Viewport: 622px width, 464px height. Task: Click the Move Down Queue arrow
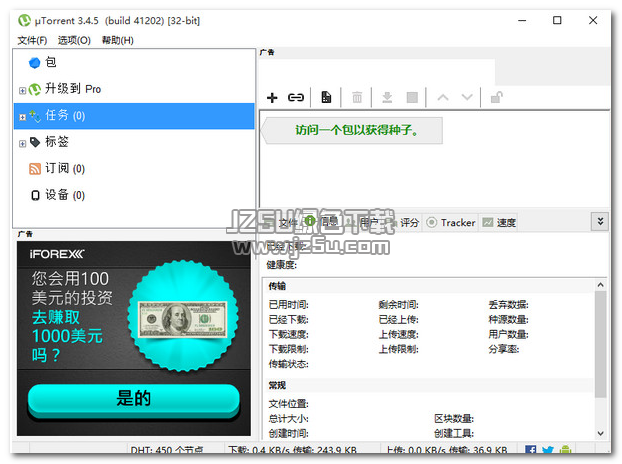[x=467, y=98]
